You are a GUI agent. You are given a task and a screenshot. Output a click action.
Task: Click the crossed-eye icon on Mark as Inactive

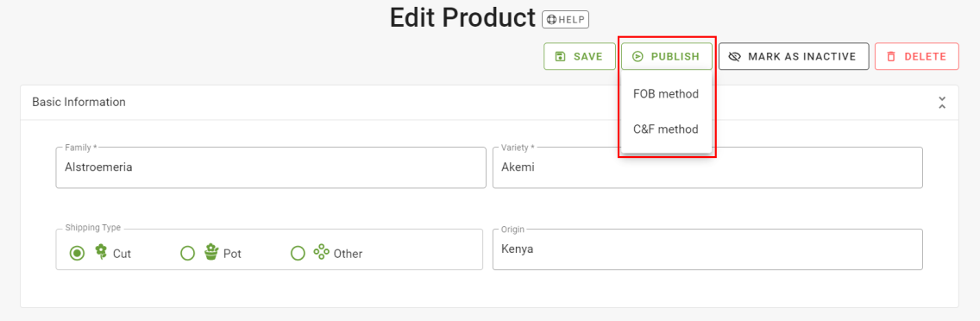pyautogui.click(x=734, y=56)
